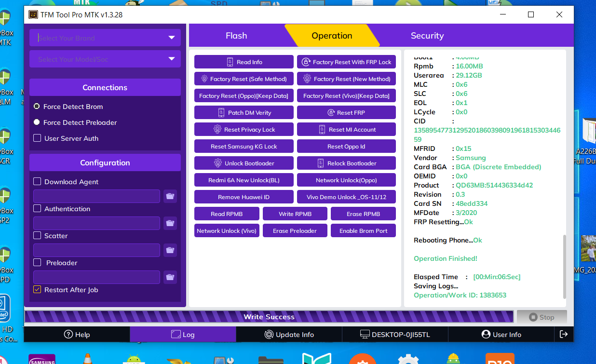Click Reset Samsung KG Lock button
596x364 pixels.
244,147
